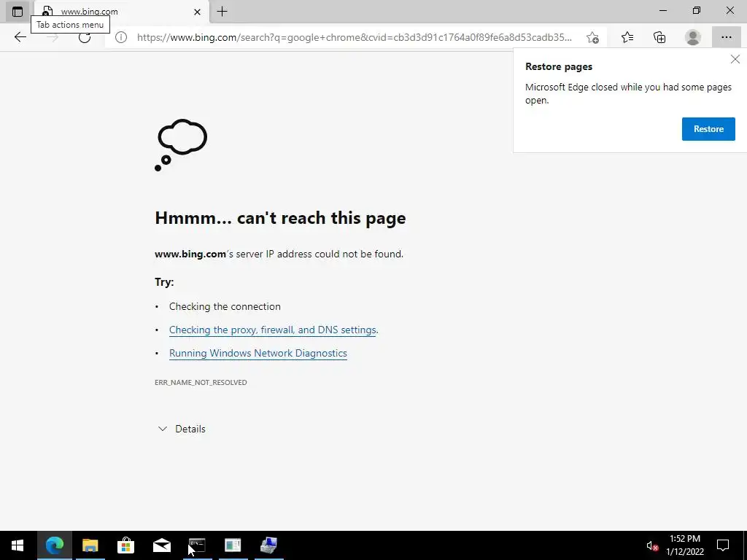
Task: Run Windows Network Diagnostics
Action: click(258, 353)
